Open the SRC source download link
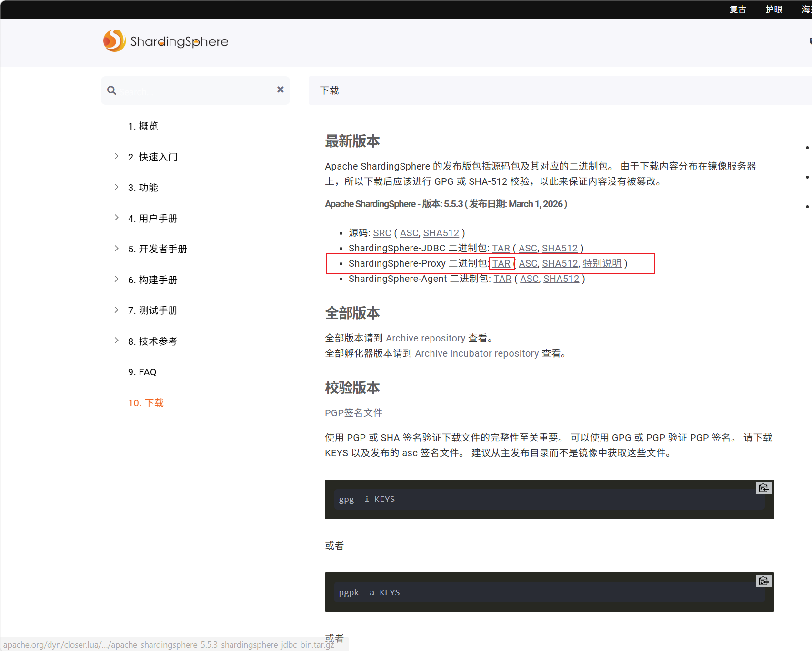812x651 pixels. point(382,233)
